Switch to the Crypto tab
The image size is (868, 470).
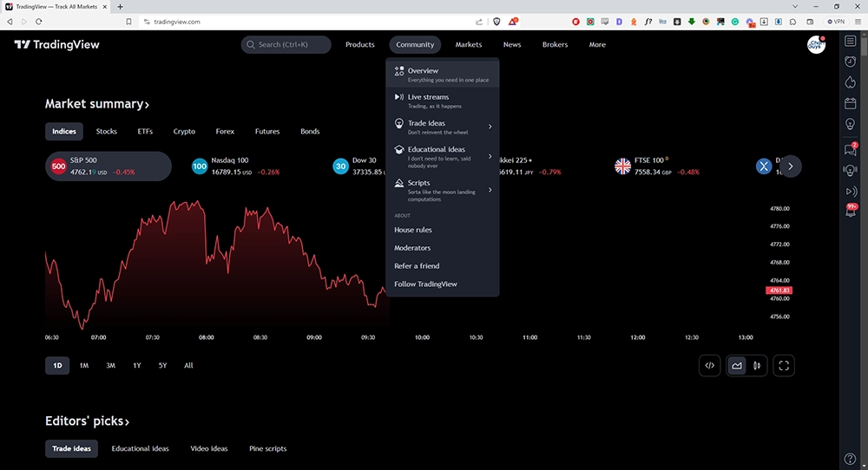[x=184, y=132]
